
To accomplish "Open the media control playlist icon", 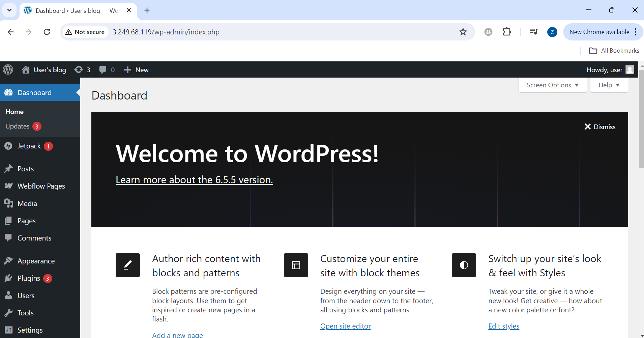I will pyautogui.click(x=534, y=32).
